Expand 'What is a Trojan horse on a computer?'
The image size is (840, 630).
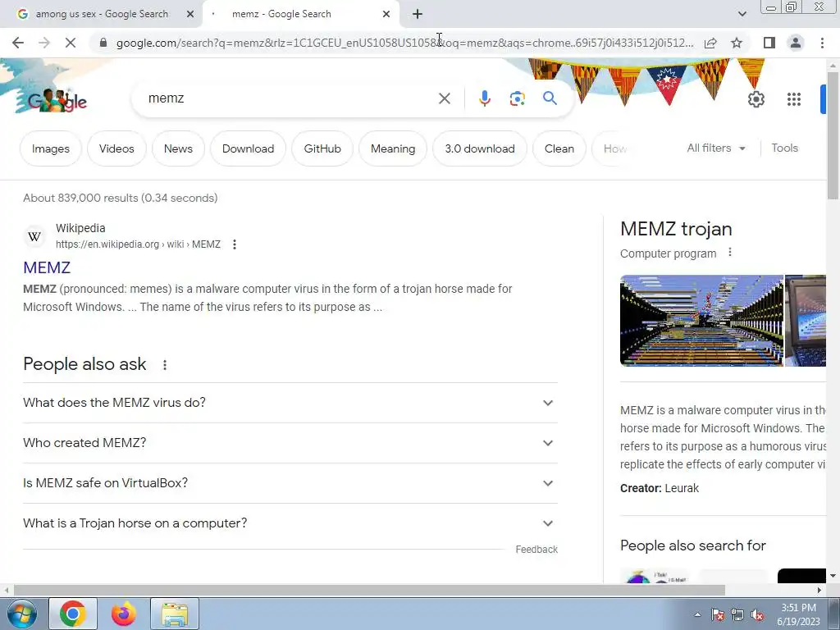pyautogui.click(x=290, y=523)
